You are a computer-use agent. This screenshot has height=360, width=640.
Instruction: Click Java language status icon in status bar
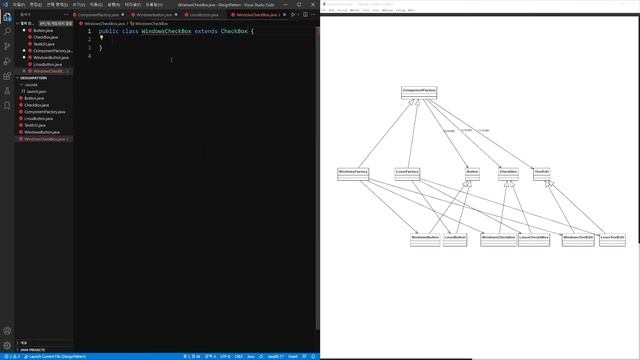(x=261, y=357)
